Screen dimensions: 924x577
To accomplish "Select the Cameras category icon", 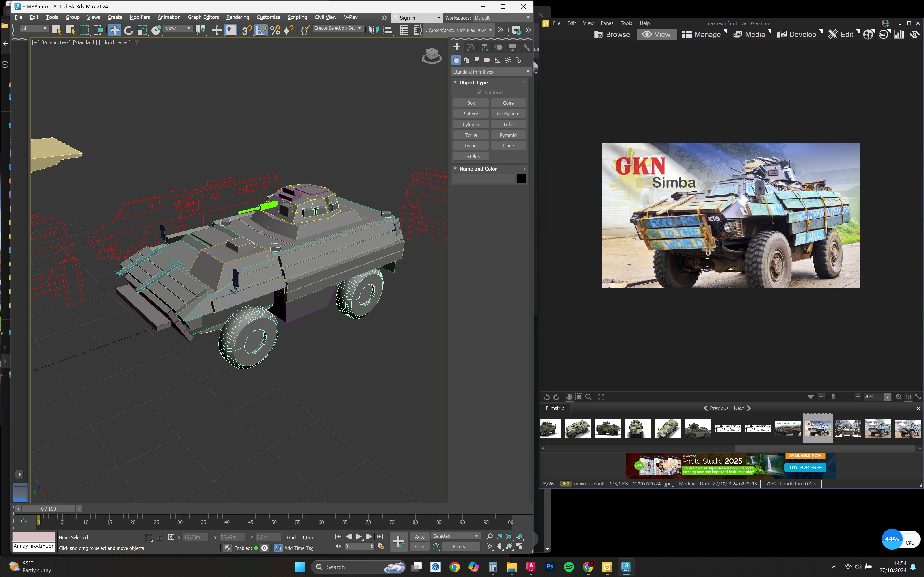I will 487,60.
